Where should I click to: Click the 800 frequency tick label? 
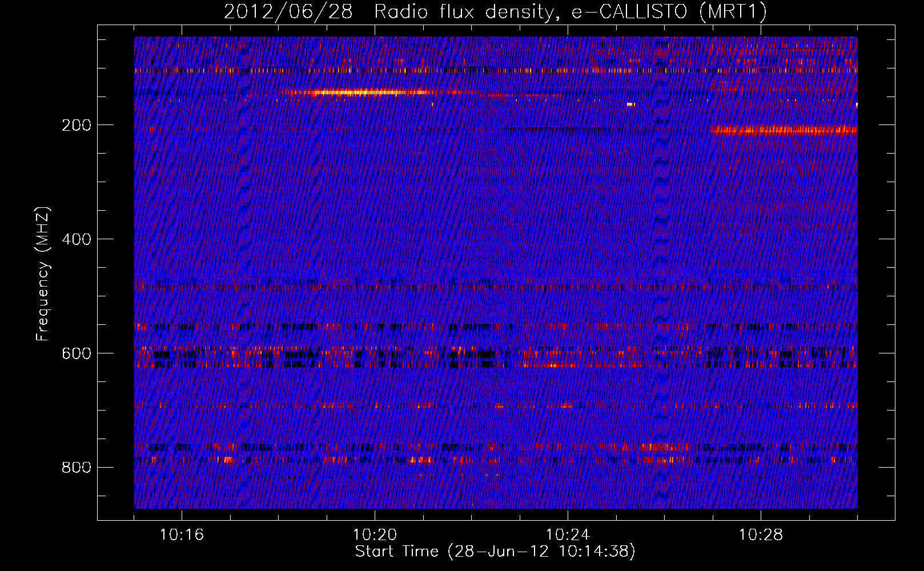(x=77, y=468)
